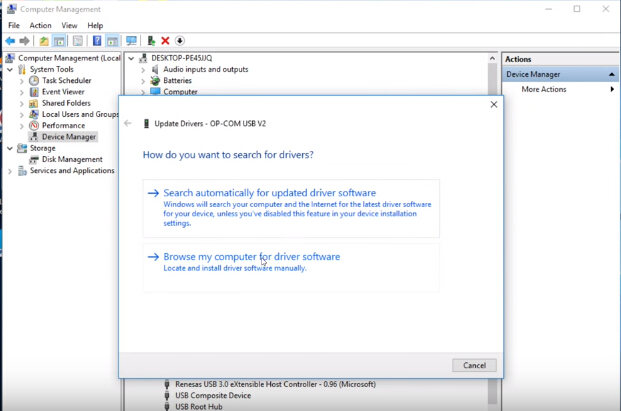Click the Computer Management root node icon
Screen dimensions: 621x411
(10, 58)
